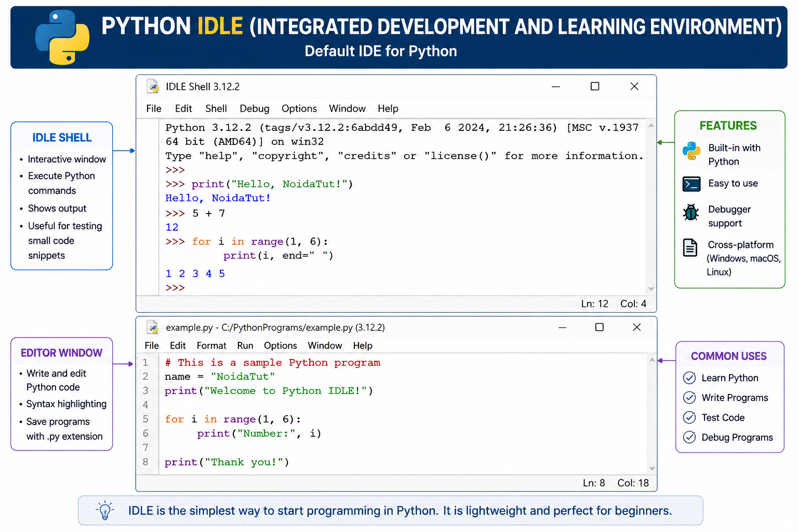Click the name = "NoidaTut" code line

pyautogui.click(x=220, y=377)
